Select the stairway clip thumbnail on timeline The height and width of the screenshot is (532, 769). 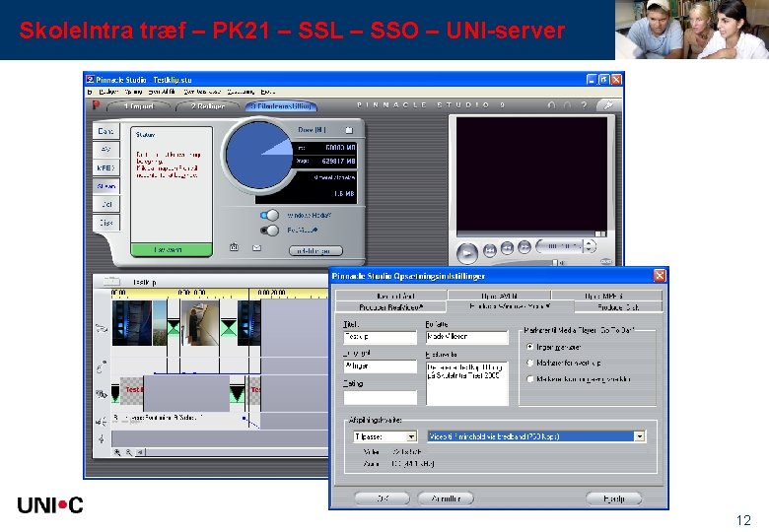point(200,323)
